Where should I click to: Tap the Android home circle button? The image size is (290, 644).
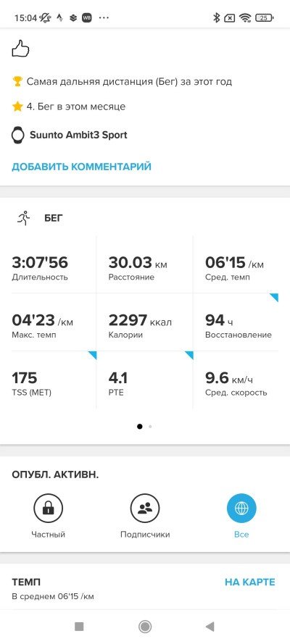point(145,627)
